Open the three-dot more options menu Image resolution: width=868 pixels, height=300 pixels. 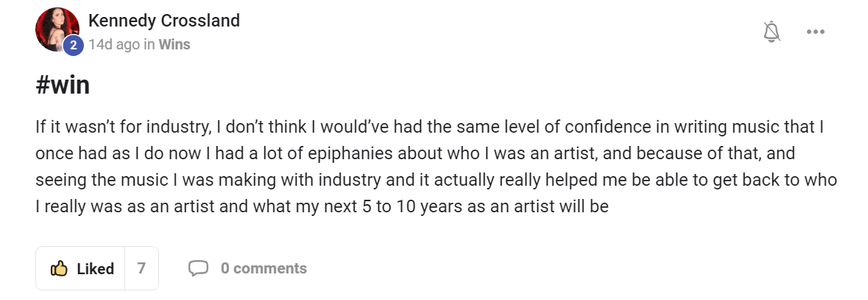pyautogui.click(x=815, y=32)
